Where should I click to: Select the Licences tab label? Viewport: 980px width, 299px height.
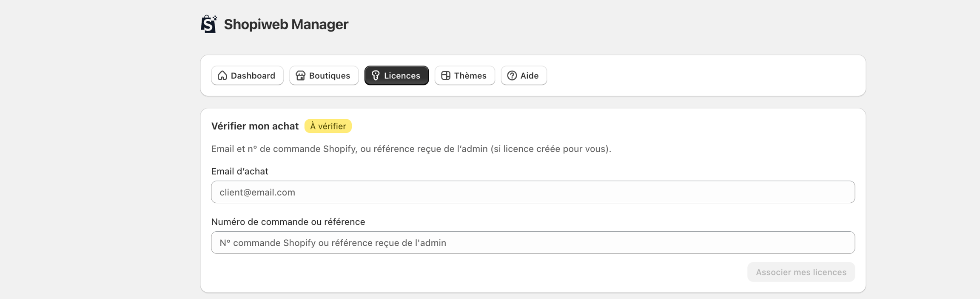click(x=402, y=75)
